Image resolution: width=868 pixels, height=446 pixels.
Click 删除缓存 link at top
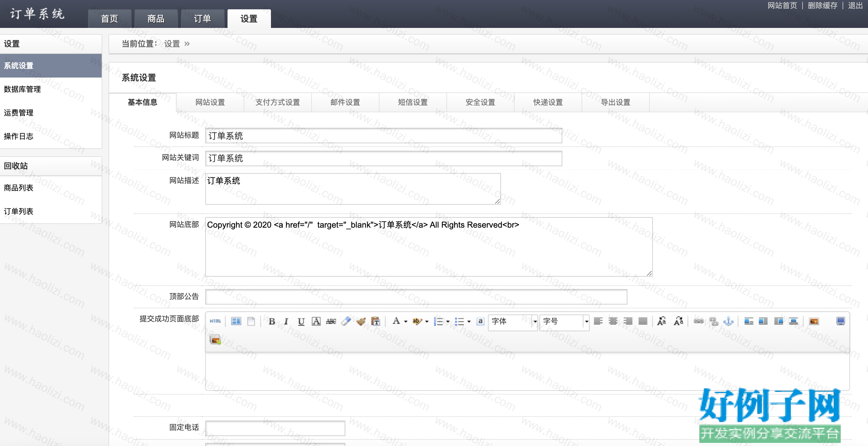[x=822, y=6]
